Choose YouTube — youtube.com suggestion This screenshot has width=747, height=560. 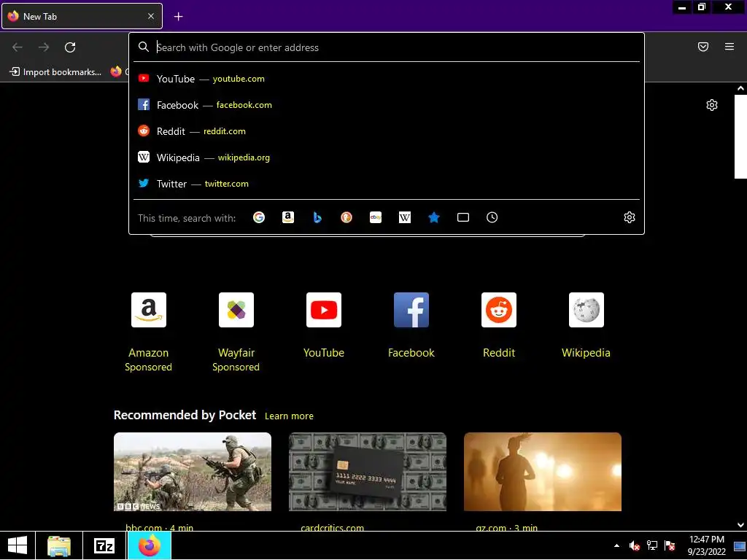[x=387, y=79]
